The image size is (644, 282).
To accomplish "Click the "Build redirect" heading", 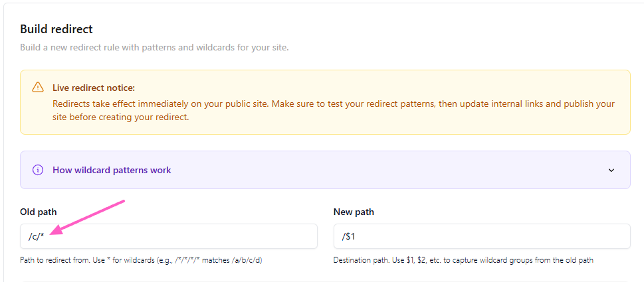I will pos(56,29).
